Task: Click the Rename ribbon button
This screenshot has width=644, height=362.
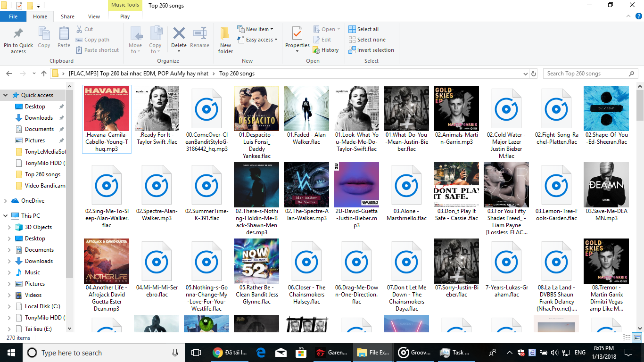Action: click(199, 38)
